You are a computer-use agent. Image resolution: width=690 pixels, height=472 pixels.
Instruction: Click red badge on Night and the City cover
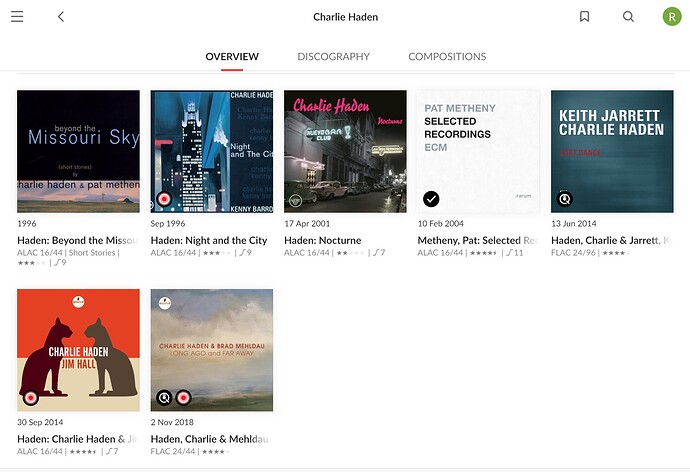[x=164, y=199]
